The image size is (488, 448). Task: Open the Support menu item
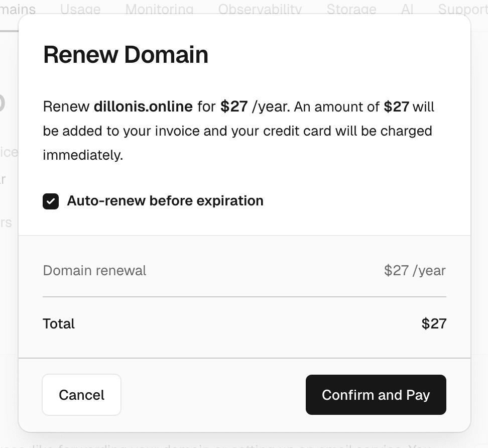[x=463, y=9]
